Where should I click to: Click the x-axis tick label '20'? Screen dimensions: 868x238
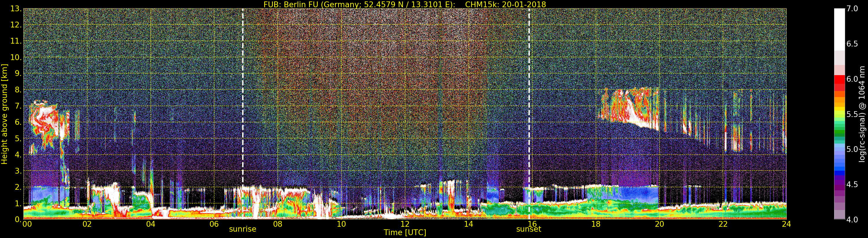pos(659,224)
